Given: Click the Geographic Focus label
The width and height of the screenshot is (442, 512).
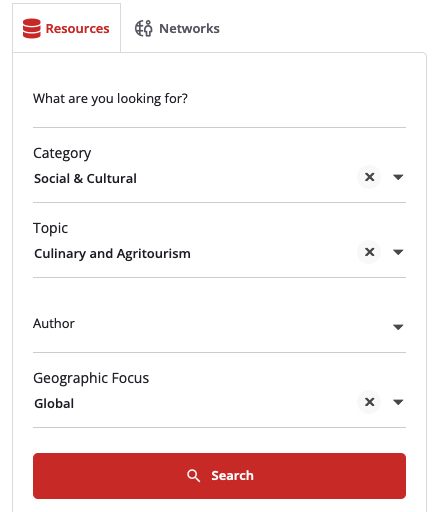Looking at the screenshot, I should 91,379.
